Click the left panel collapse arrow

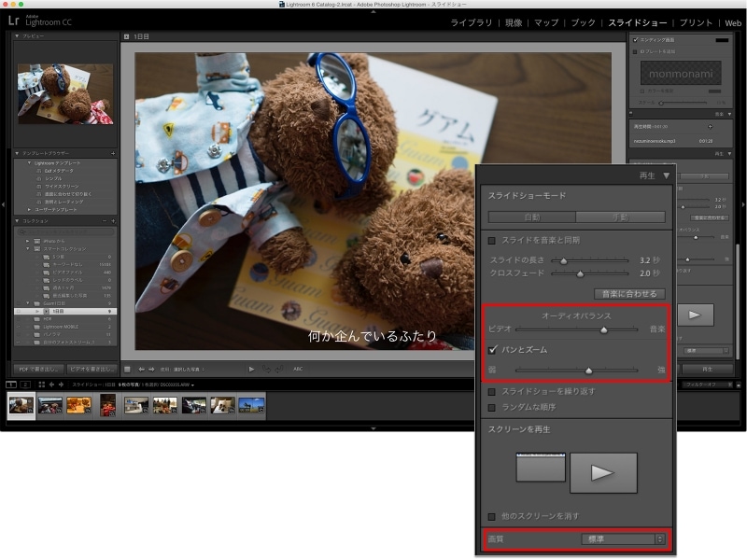tap(4, 203)
